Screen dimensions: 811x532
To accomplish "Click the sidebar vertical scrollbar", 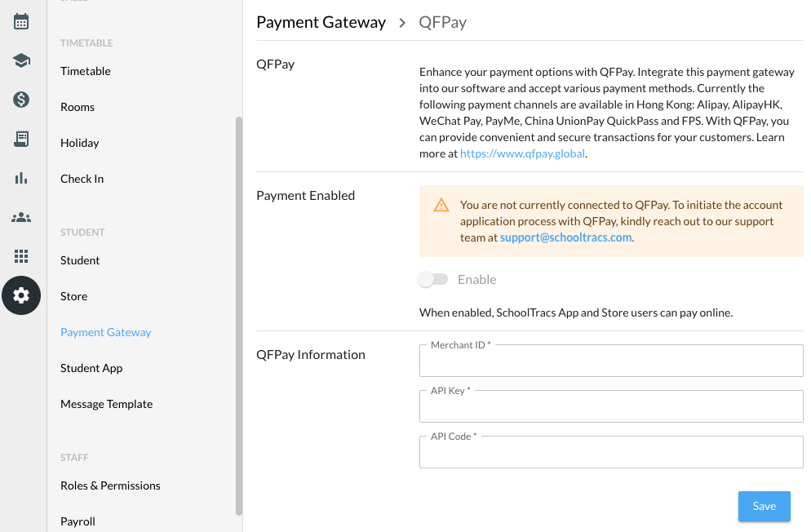I will click(239, 316).
